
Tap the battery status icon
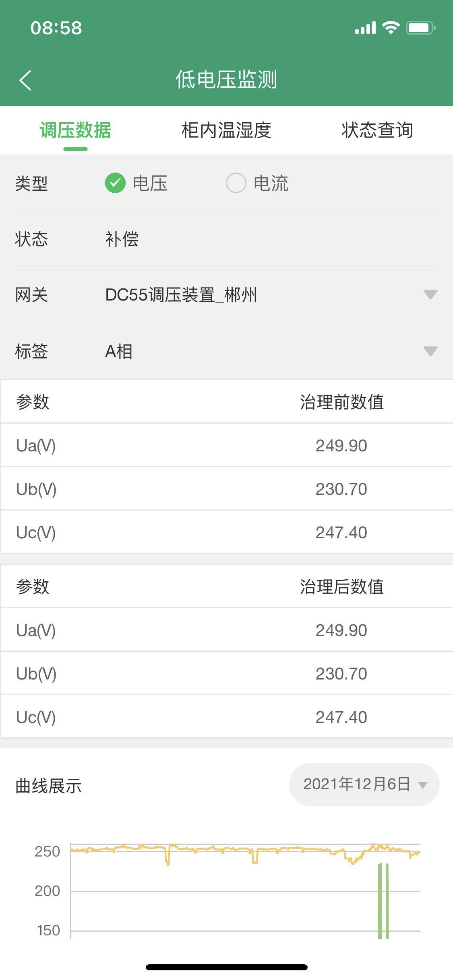(420, 28)
